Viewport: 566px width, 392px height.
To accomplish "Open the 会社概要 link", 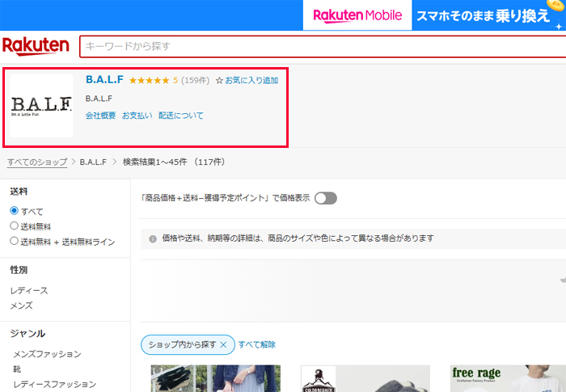I will [101, 116].
